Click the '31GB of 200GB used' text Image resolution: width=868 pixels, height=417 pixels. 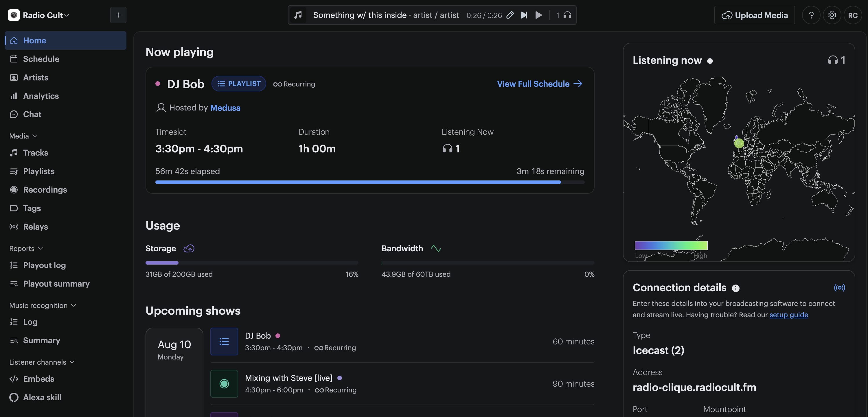tap(179, 274)
